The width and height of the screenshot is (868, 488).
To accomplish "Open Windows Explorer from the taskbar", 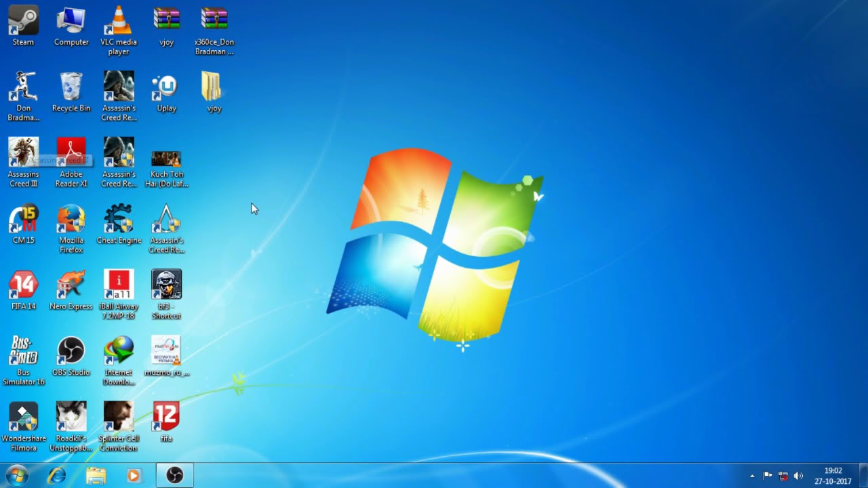I will click(x=96, y=476).
